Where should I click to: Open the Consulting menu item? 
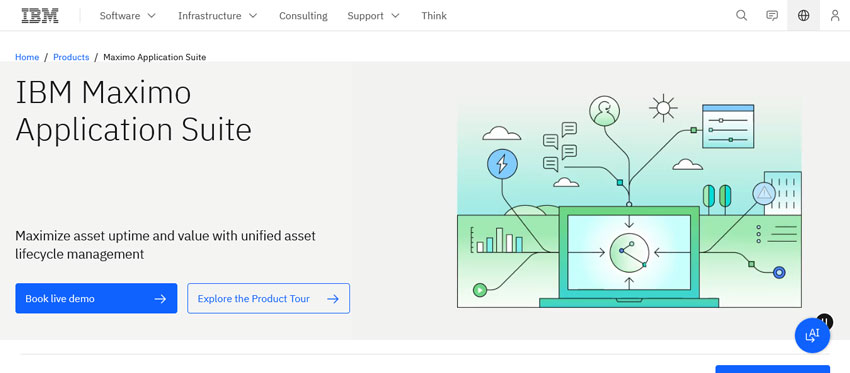303,16
